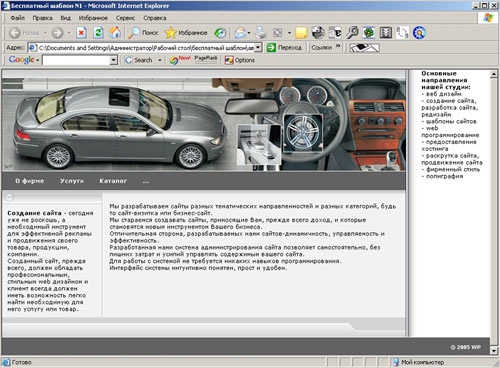Open the Mail button dropdown arrow
The image size is (500, 368).
[x=249, y=33]
